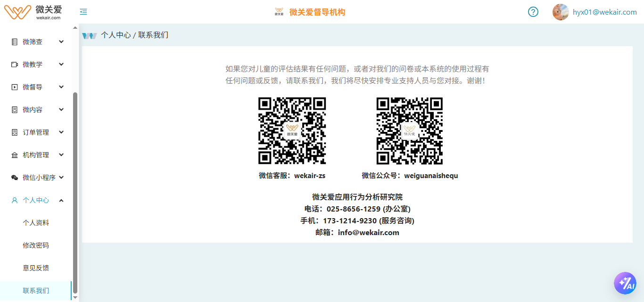Viewport: 644px width, 302px height.
Task: Click the 微筛查 sidebar icon
Action: pyautogui.click(x=15, y=42)
